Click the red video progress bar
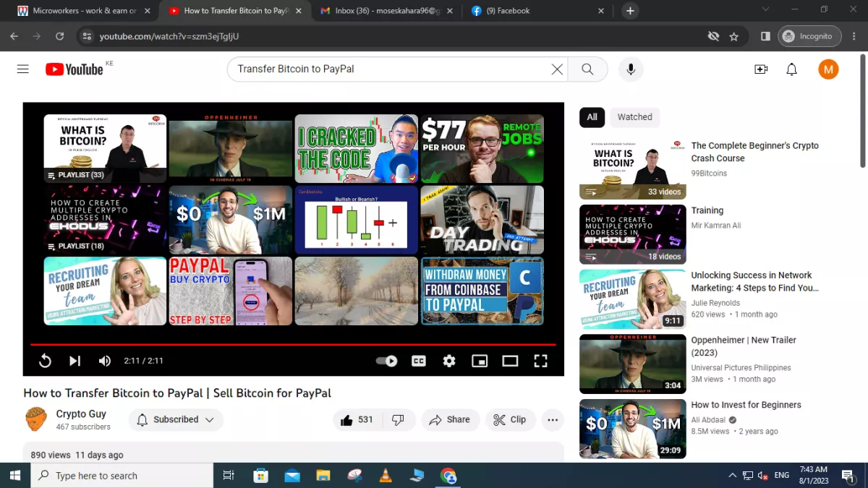Image resolution: width=868 pixels, height=488 pixels. (293, 345)
